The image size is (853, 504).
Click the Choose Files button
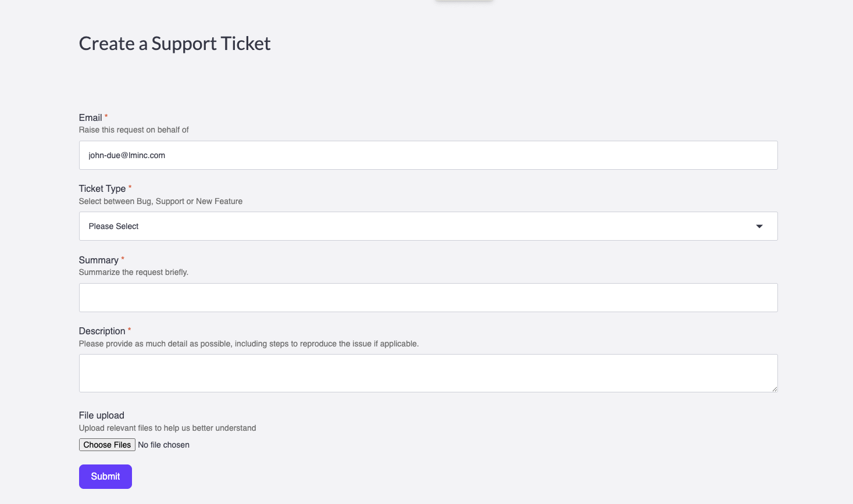[107, 445]
